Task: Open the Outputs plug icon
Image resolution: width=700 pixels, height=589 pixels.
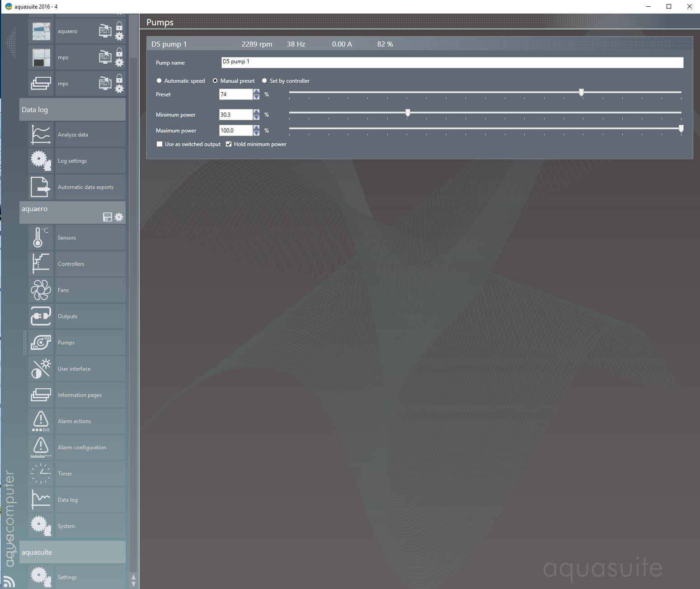Action: tap(41, 316)
